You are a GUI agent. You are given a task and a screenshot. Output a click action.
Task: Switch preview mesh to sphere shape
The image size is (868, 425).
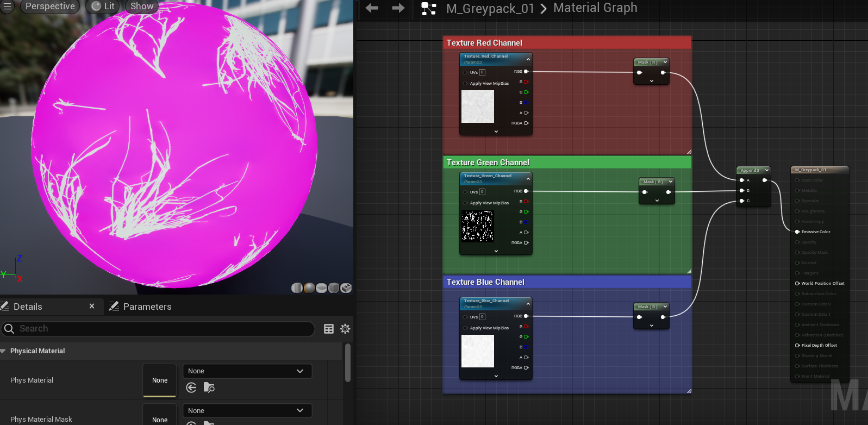(309, 288)
